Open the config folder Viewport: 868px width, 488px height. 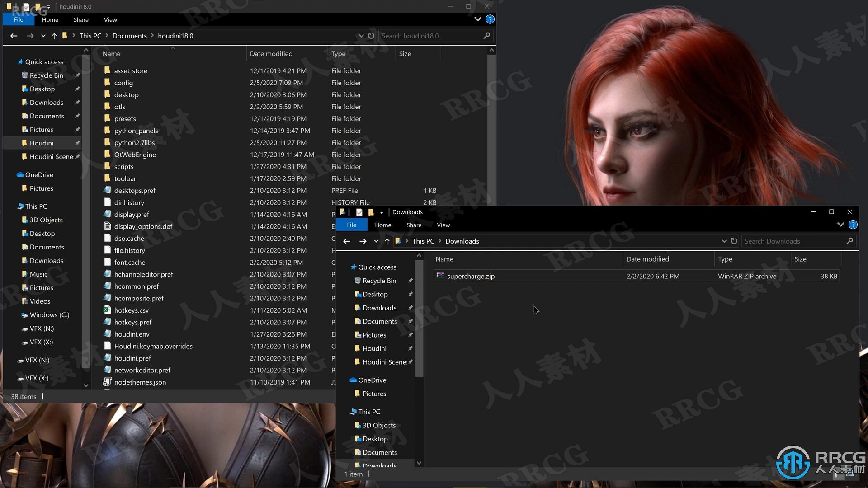point(123,83)
